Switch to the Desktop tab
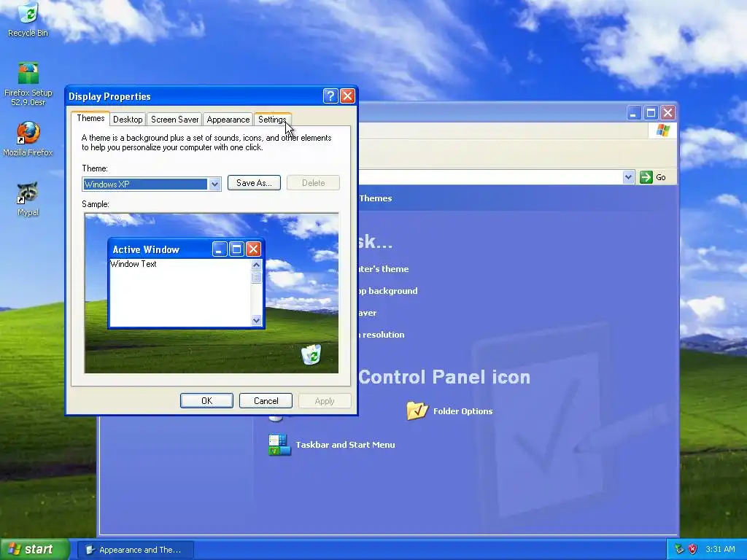Viewport: 747px width, 560px height. coord(128,120)
